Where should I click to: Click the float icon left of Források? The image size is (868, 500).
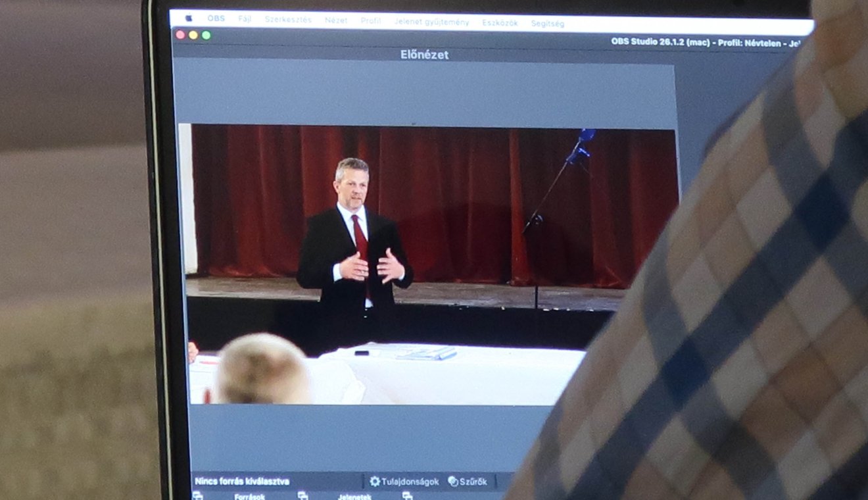(197, 495)
